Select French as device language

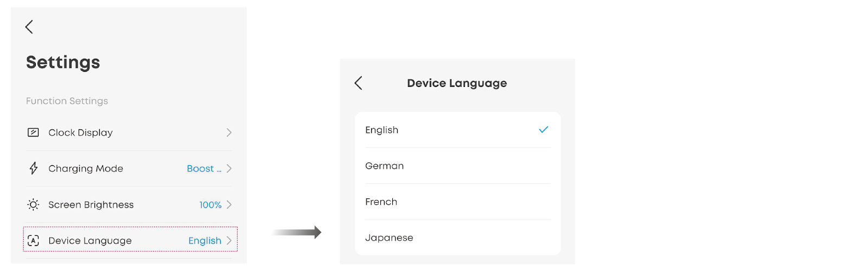[x=381, y=202]
